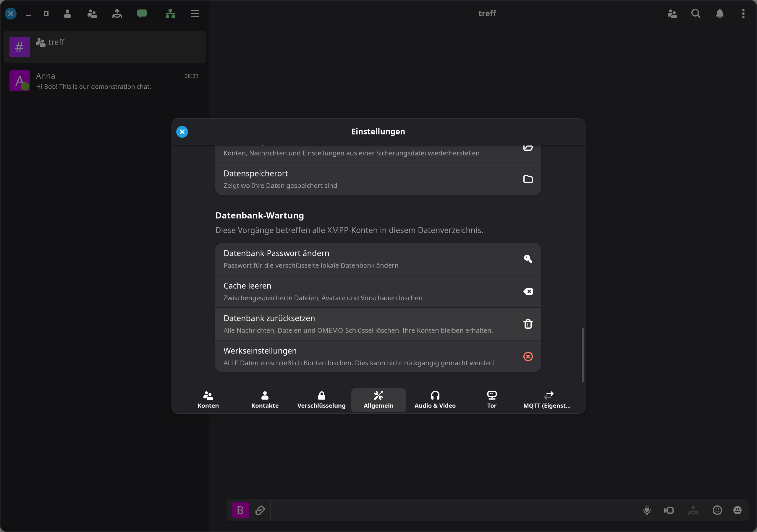757x532 pixels.
Task: Click the trash icon for Datenbank zurücksetzen
Action: [528, 324]
